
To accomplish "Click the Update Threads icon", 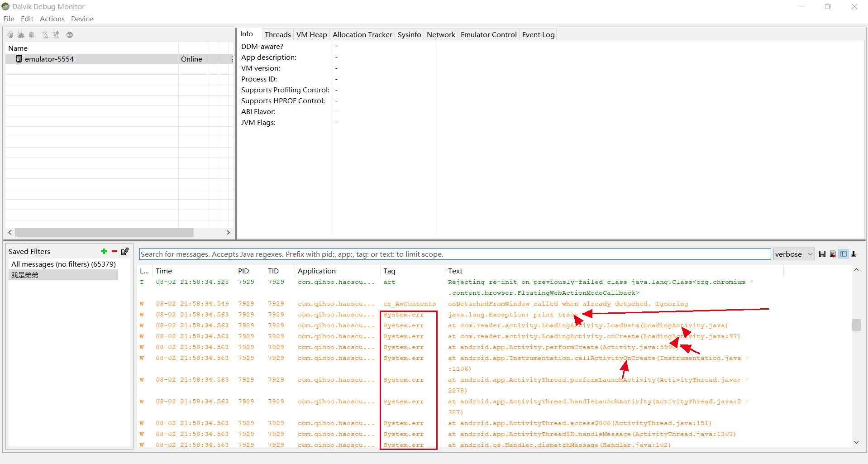I will click(45, 35).
